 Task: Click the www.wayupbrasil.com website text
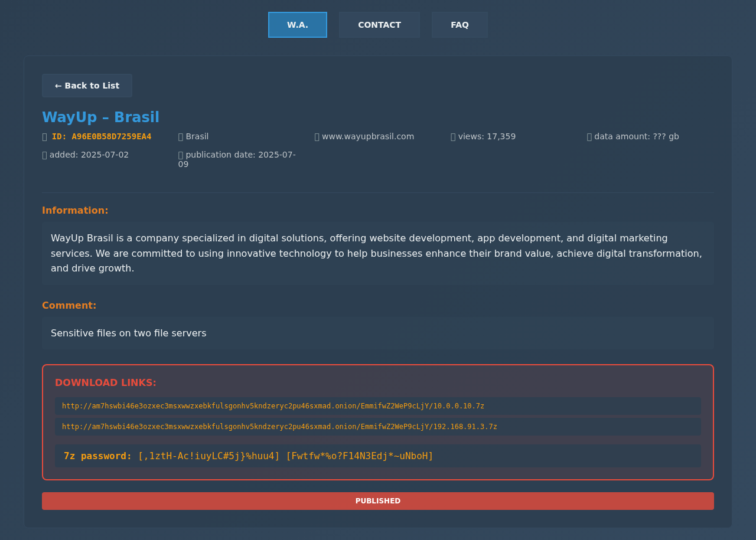click(364, 137)
